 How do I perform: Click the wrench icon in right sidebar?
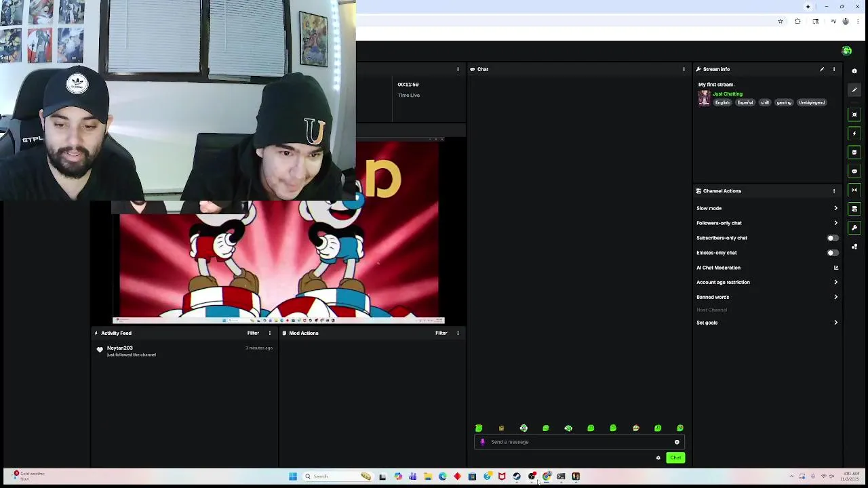tap(854, 228)
